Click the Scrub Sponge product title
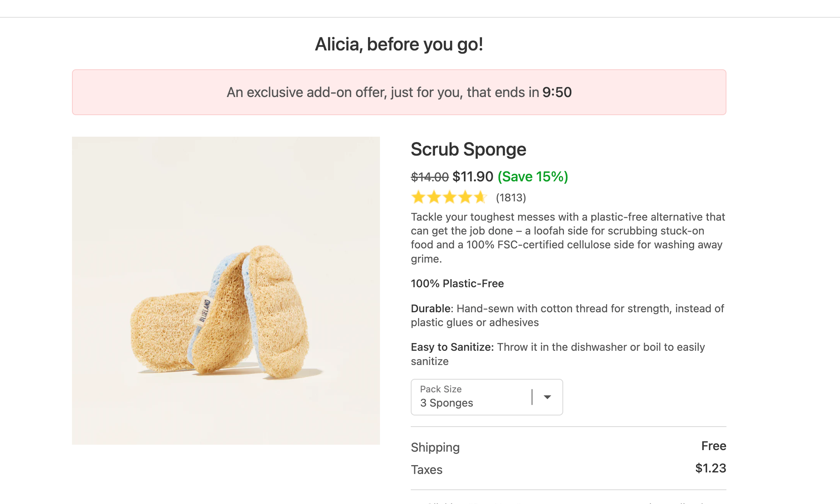Viewport: 840px width, 504px height. (x=469, y=149)
